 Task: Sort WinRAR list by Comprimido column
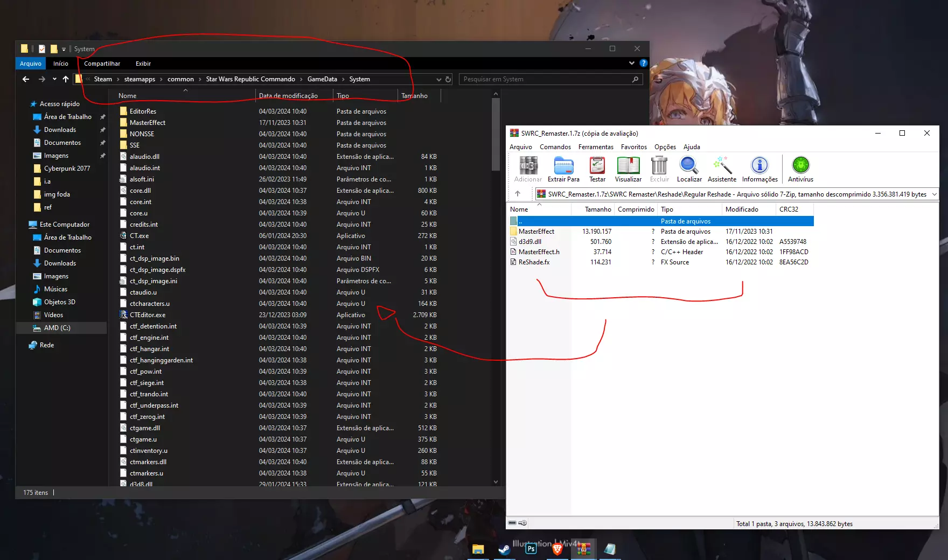[636, 209]
